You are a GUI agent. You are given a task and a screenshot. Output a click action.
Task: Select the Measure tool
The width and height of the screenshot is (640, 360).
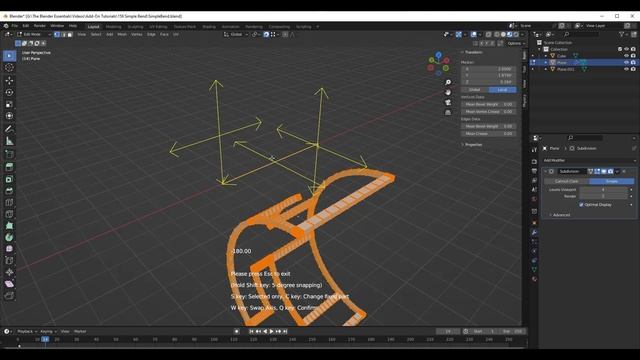[x=9, y=141]
